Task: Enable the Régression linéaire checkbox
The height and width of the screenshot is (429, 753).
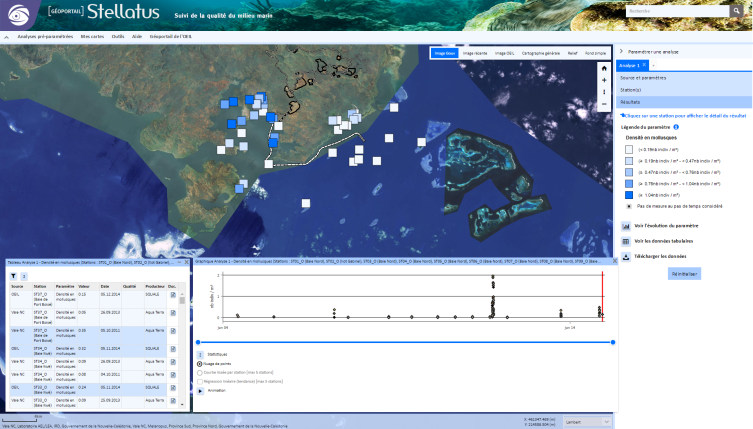Action: pyautogui.click(x=199, y=381)
